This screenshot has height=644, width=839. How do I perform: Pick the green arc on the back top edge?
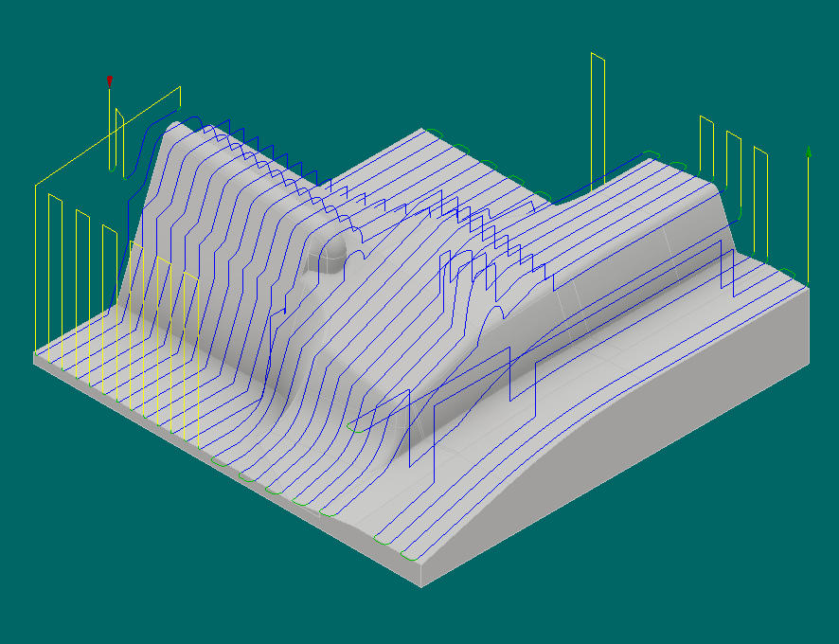point(436,131)
